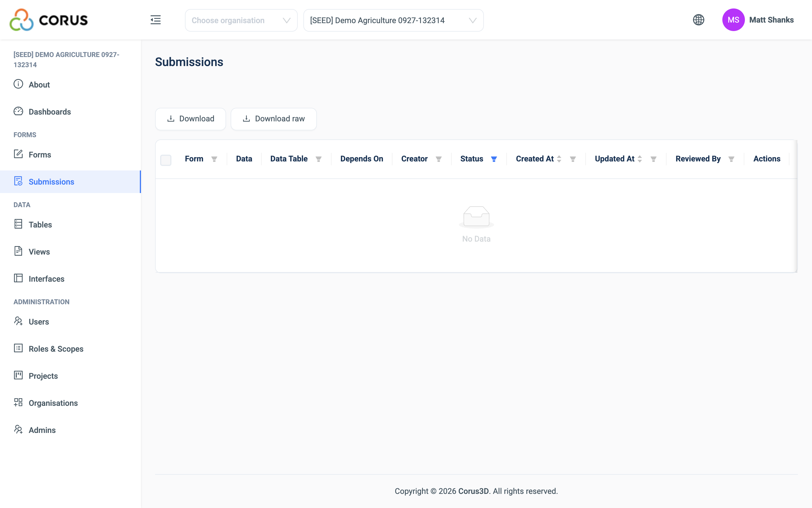Viewport: 812px width, 508px height.
Task: Open Interfaces in sidebar
Action: pos(70,279)
